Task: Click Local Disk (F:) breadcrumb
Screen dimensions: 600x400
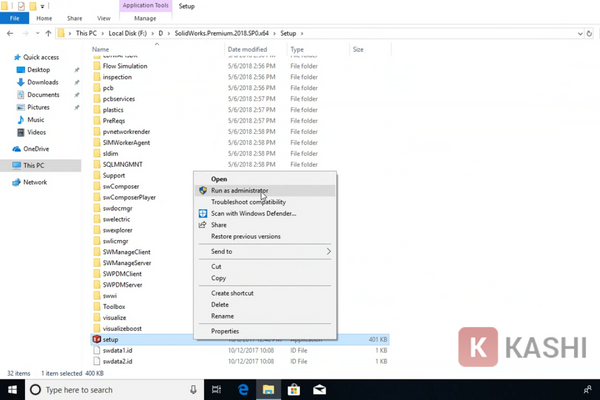Action: pos(127,33)
